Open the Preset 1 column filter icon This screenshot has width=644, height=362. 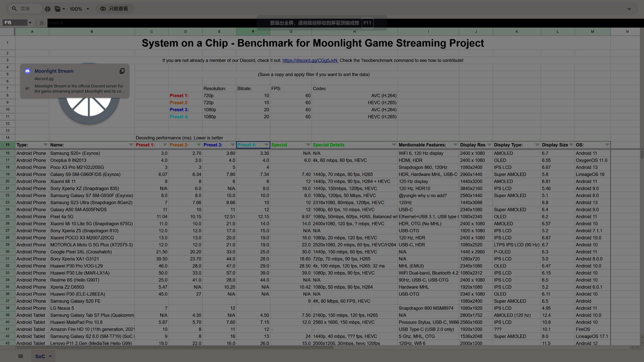(165, 145)
